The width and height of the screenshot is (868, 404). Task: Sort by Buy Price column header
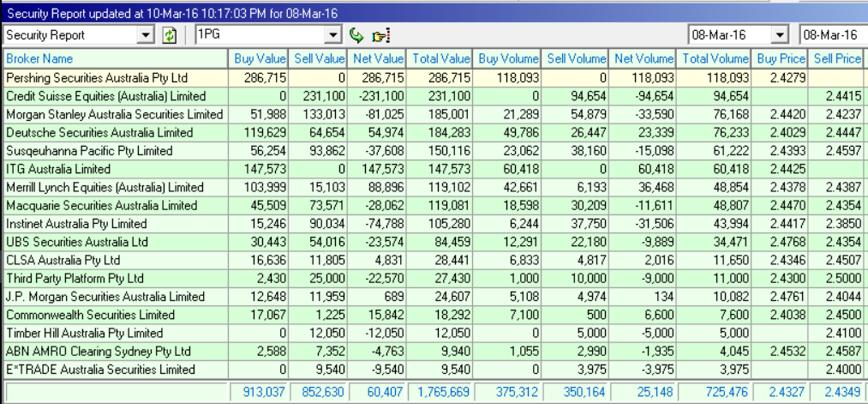coord(779,58)
